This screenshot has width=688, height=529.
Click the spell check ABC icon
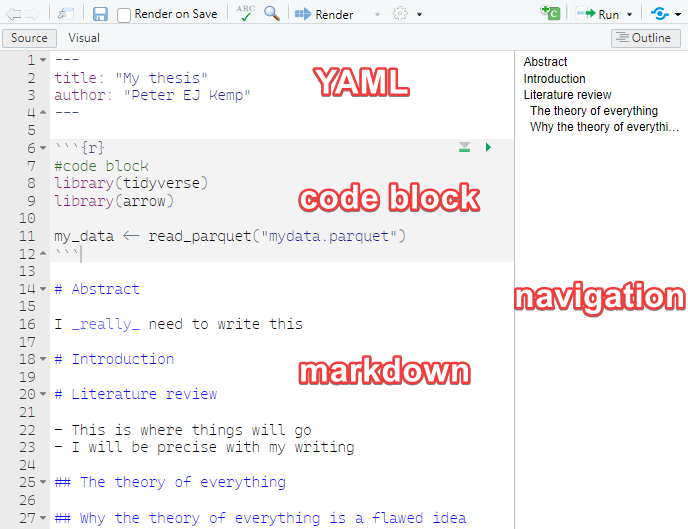[x=245, y=13]
